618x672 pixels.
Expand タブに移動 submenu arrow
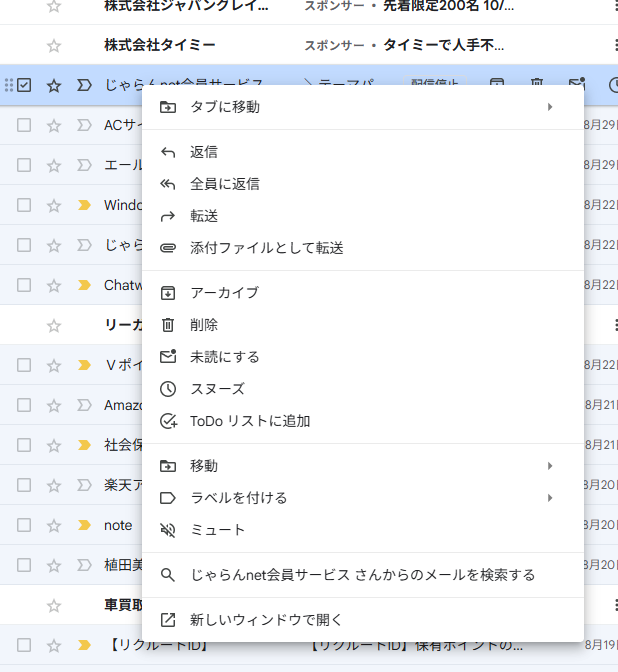click(x=550, y=107)
